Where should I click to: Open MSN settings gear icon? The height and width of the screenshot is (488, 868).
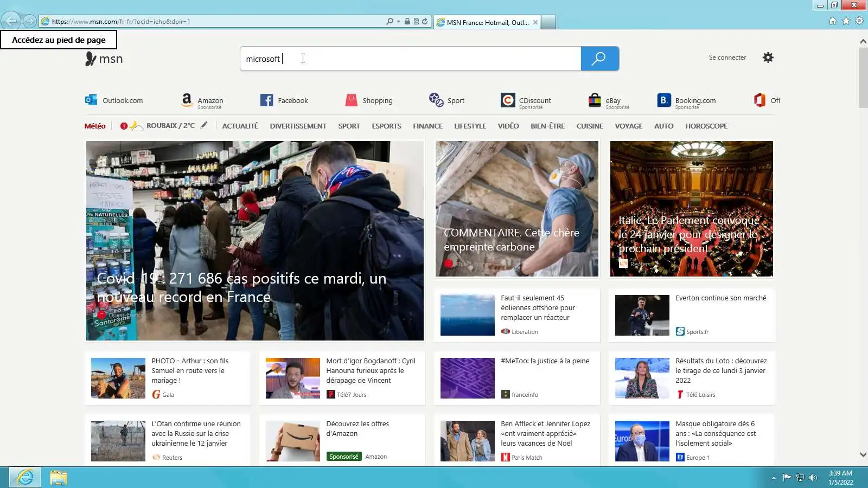[x=768, y=57]
